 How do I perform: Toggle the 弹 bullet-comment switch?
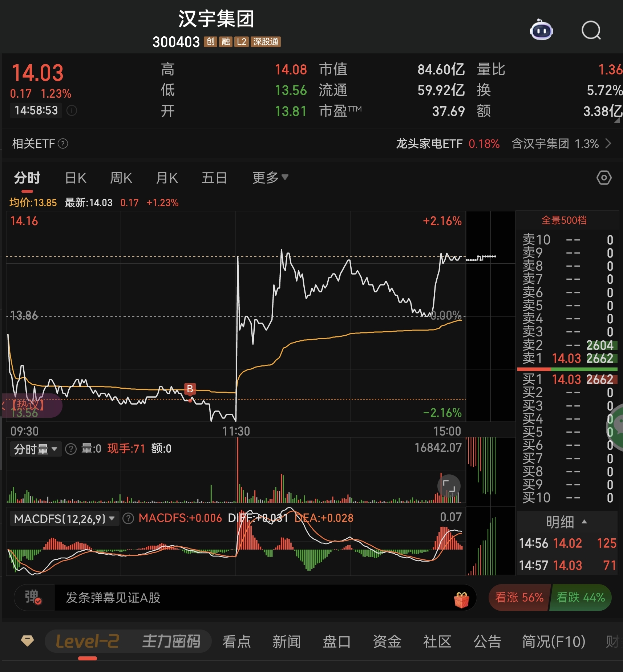(x=33, y=598)
